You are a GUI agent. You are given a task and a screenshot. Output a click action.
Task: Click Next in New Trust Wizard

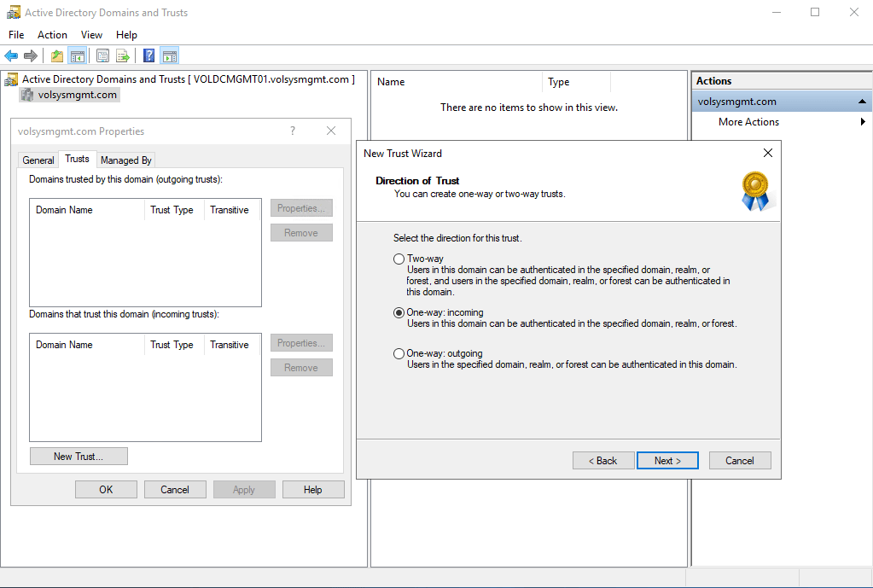[667, 461]
